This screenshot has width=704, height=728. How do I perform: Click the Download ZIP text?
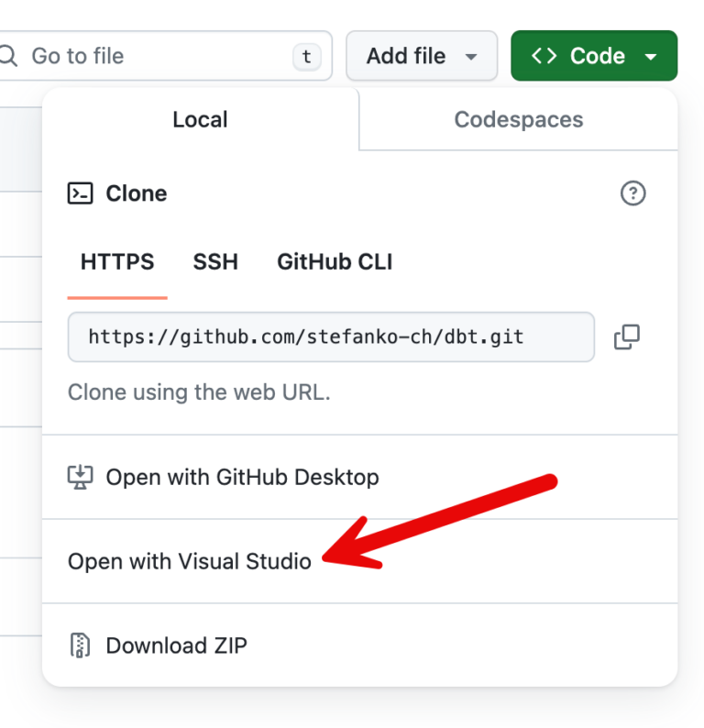click(176, 645)
